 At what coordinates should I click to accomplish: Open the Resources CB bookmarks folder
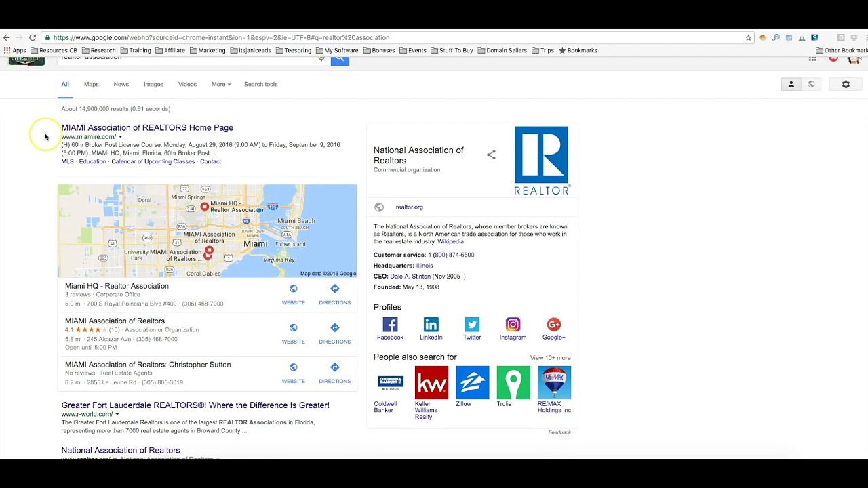click(54, 51)
